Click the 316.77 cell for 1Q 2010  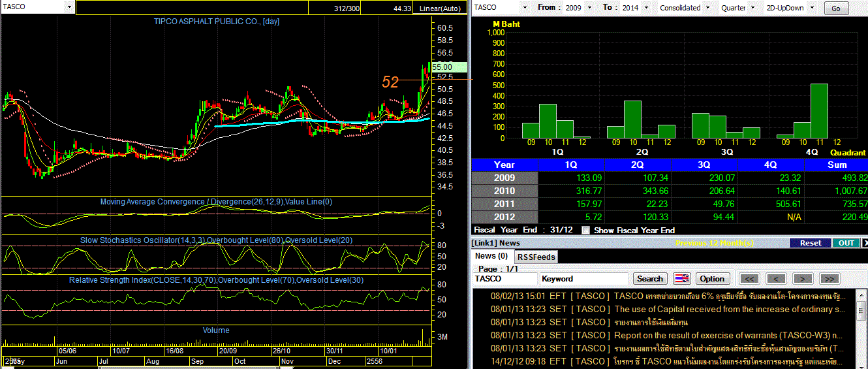coord(571,191)
